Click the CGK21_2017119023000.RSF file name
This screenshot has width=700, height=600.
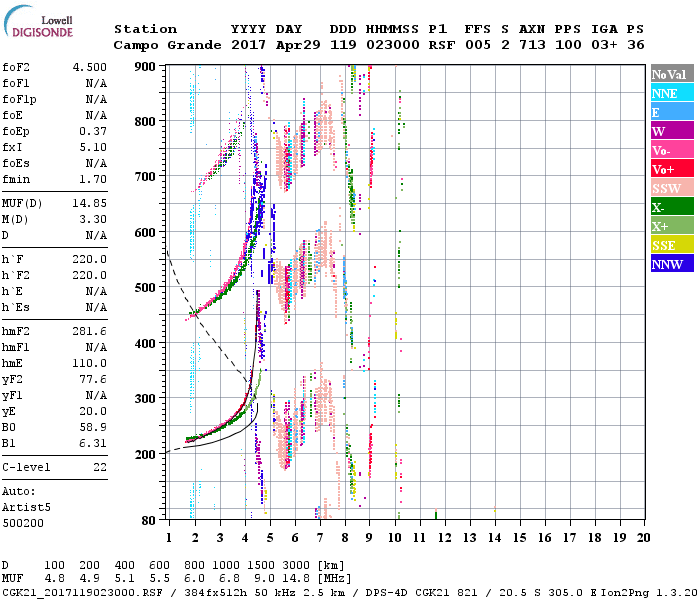[82, 593]
